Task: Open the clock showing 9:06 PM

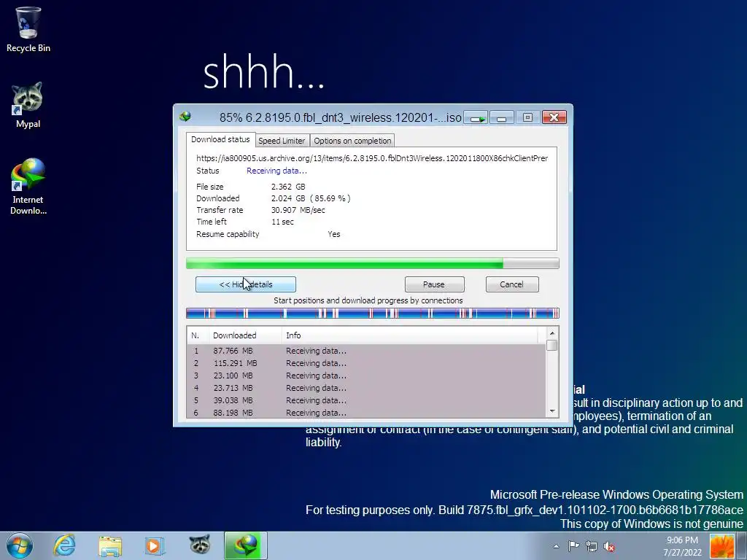Action: (682, 546)
